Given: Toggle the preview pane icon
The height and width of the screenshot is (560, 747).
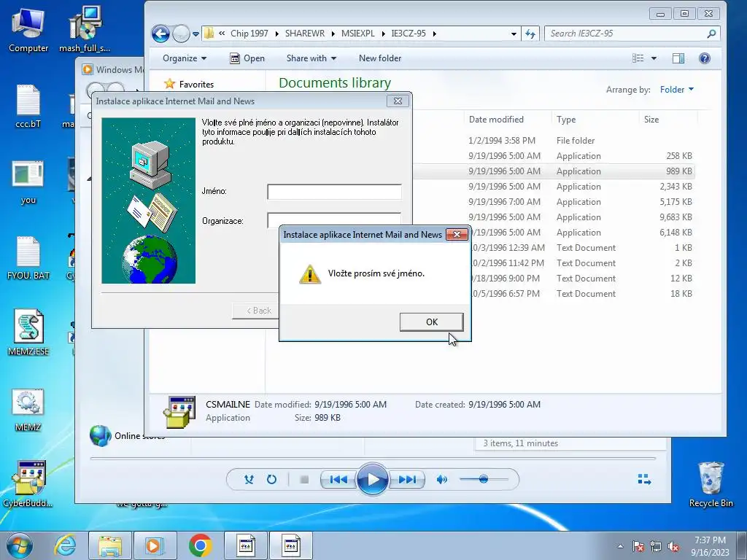Looking at the screenshot, I should 678,58.
